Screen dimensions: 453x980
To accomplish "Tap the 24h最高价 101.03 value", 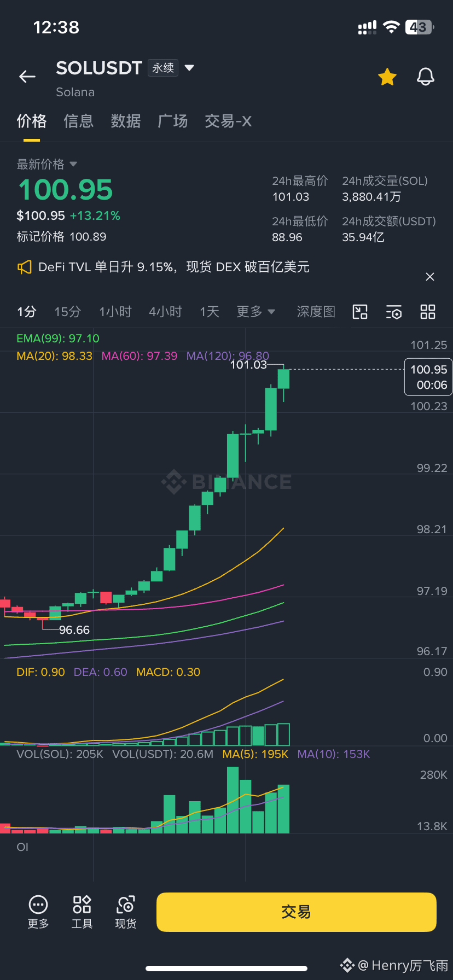I will (291, 197).
